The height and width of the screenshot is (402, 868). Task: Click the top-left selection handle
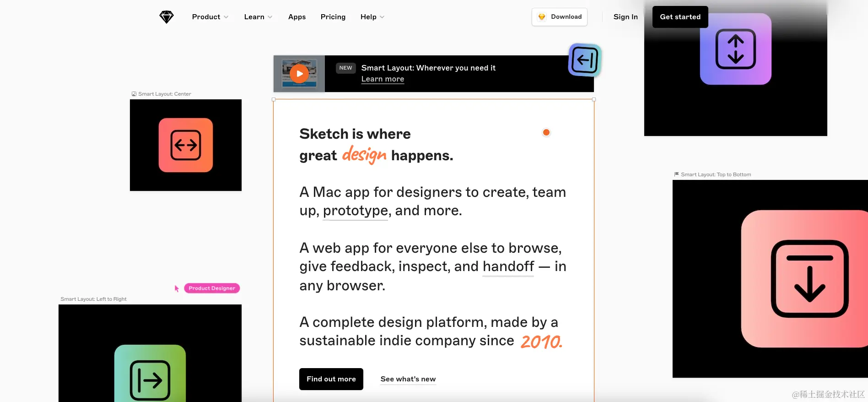click(x=274, y=99)
